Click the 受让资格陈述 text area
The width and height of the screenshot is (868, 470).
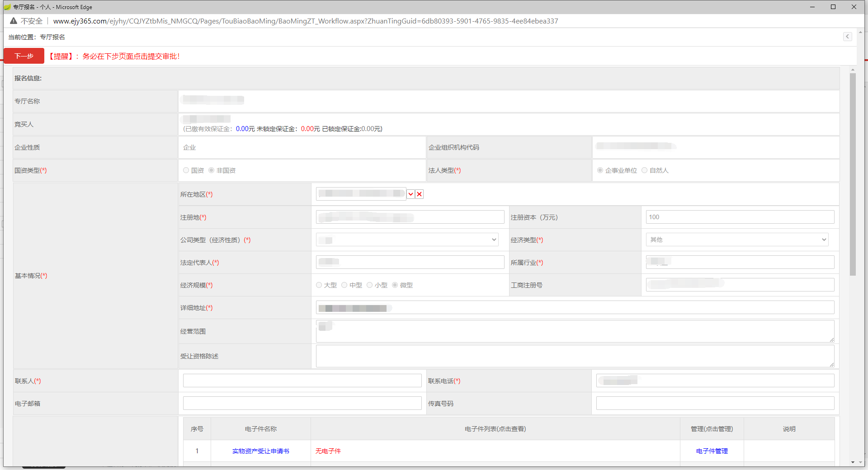[575, 356]
